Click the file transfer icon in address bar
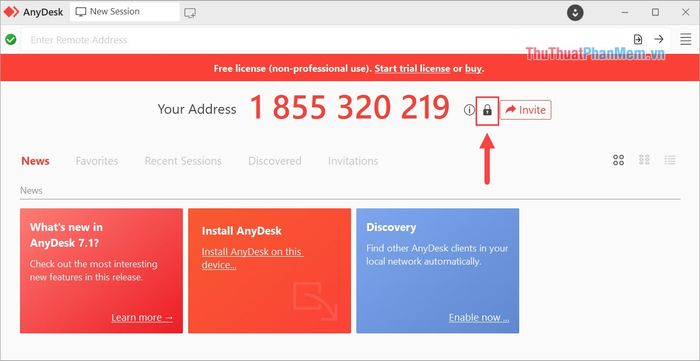 click(638, 39)
